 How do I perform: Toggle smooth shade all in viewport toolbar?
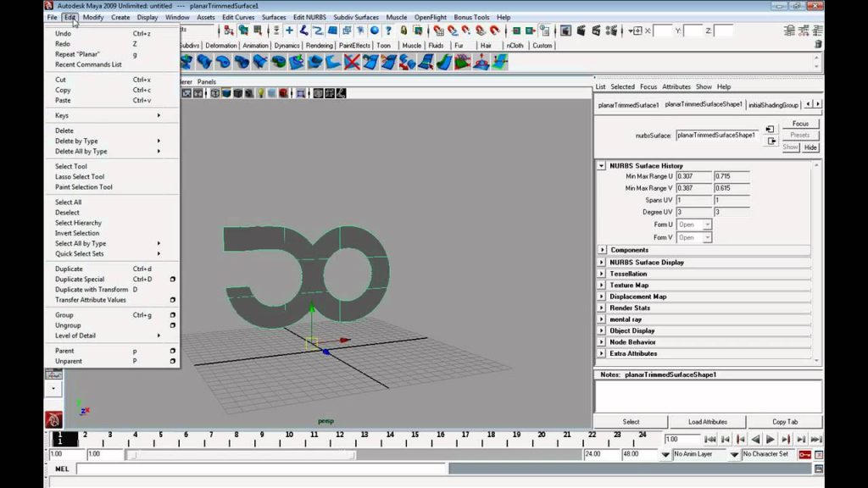226,93
